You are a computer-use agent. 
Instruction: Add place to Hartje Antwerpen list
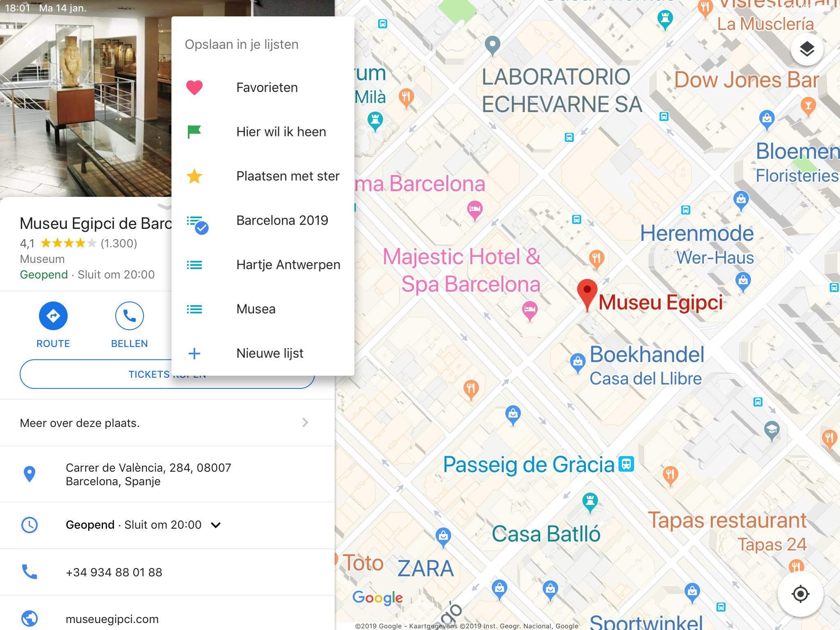click(263, 265)
